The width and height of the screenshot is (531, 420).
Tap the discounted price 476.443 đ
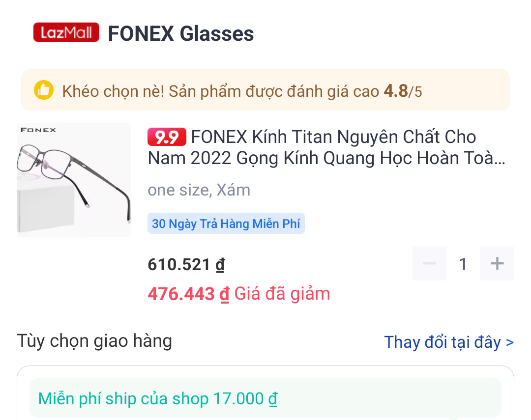(188, 294)
